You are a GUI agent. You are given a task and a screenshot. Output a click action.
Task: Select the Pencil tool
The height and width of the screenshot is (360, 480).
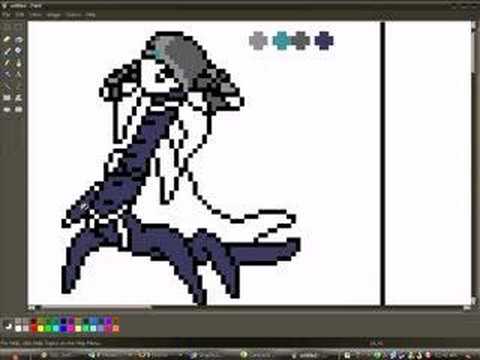click(x=7, y=63)
